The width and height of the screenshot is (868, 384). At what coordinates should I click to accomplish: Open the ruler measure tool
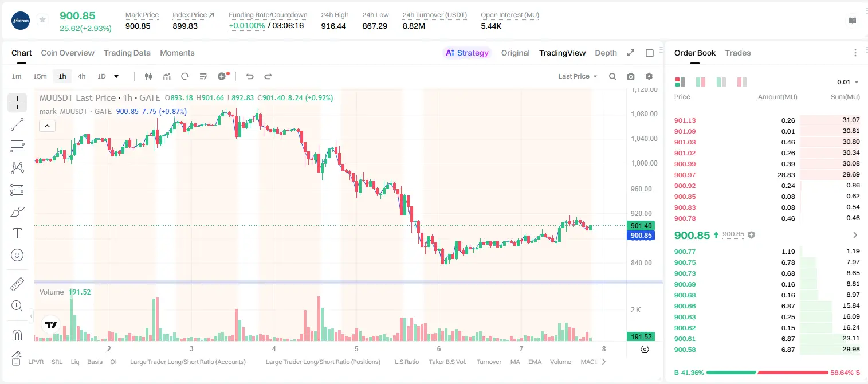click(x=17, y=284)
